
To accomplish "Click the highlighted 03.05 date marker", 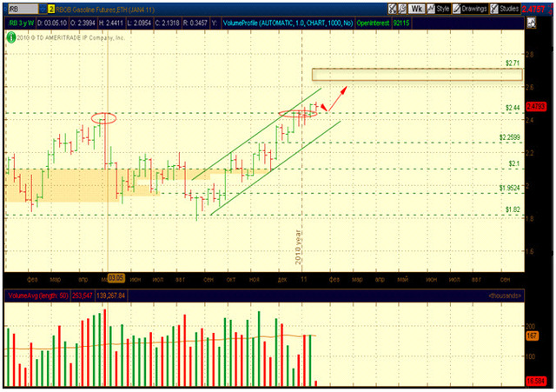I will pos(116,281).
